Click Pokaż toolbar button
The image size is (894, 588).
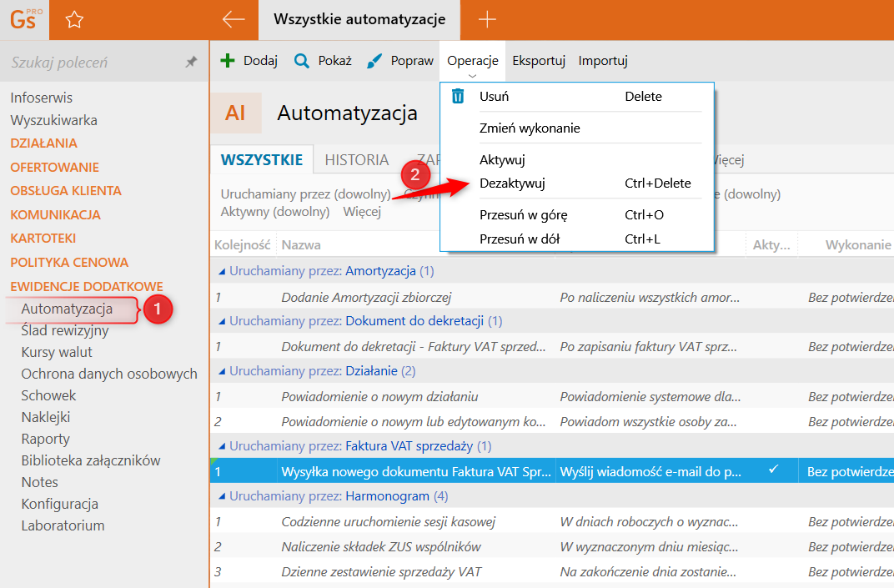point(323,60)
